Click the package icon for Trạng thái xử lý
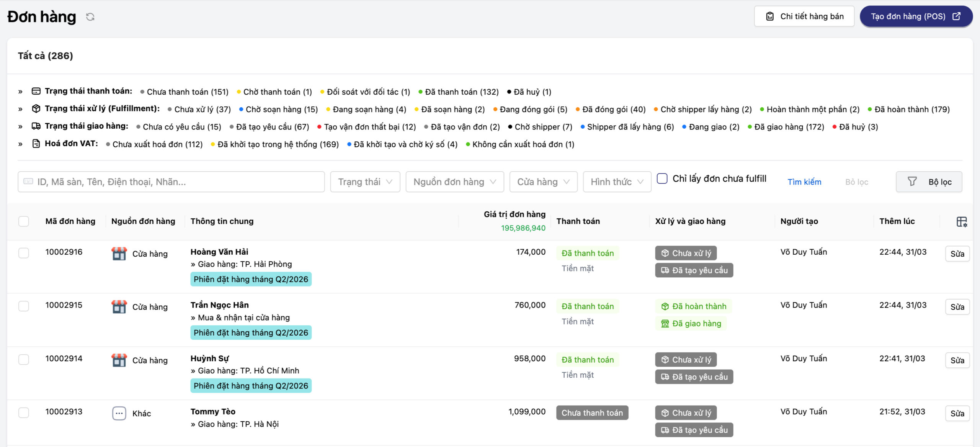The image size is (980, 447). click(36, 109)
